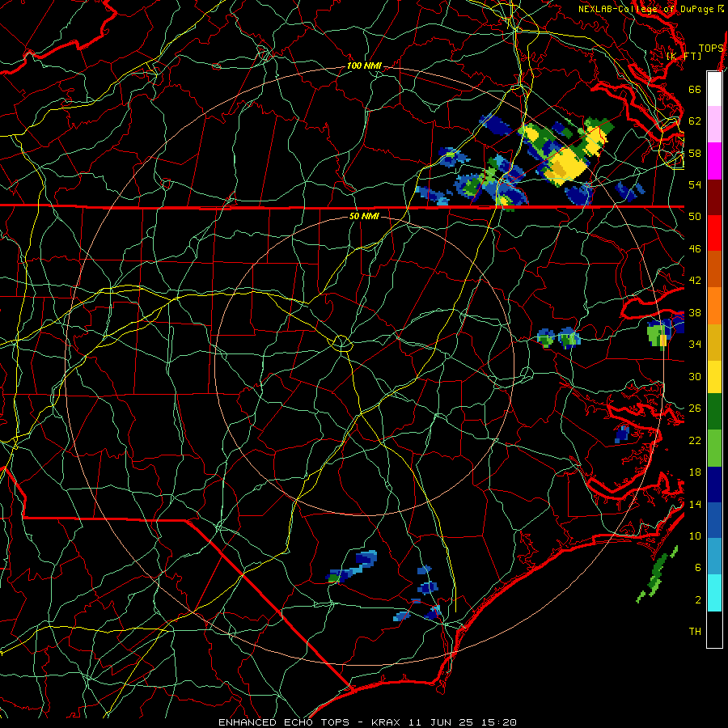Click the 'KRAX' radar site identifier
The width and height of the screenshot is (728, 728).
coord(387,722)
